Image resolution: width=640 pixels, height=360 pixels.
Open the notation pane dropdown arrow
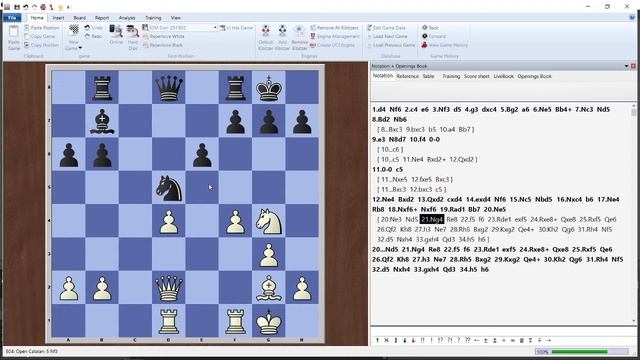(627, 66)
